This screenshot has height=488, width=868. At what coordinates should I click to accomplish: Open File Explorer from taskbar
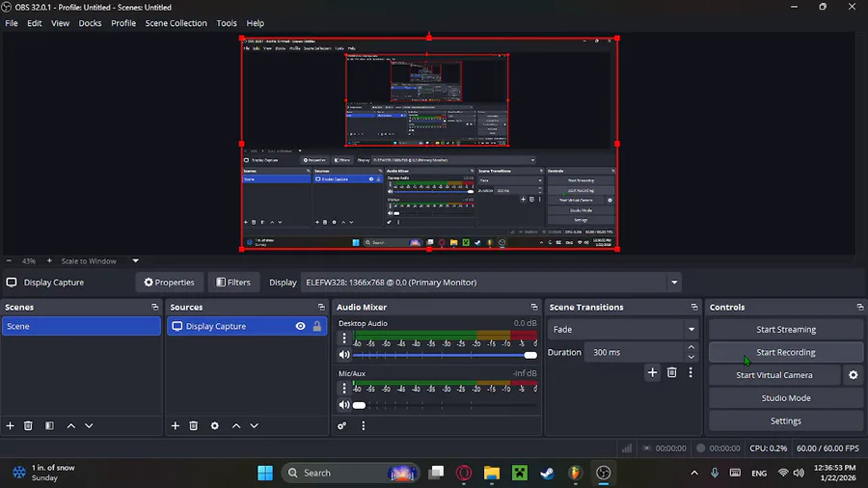click(492, 474)
